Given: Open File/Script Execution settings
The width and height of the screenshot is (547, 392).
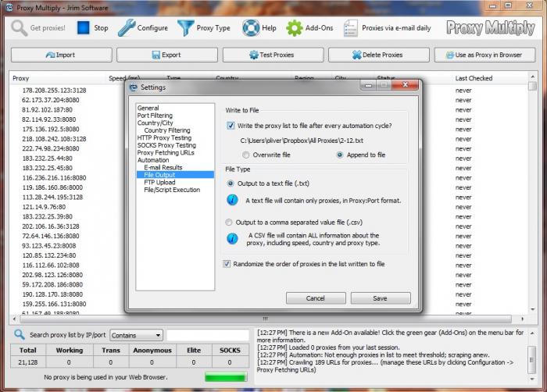Looking at the screenshot, I should coord(172,190).
